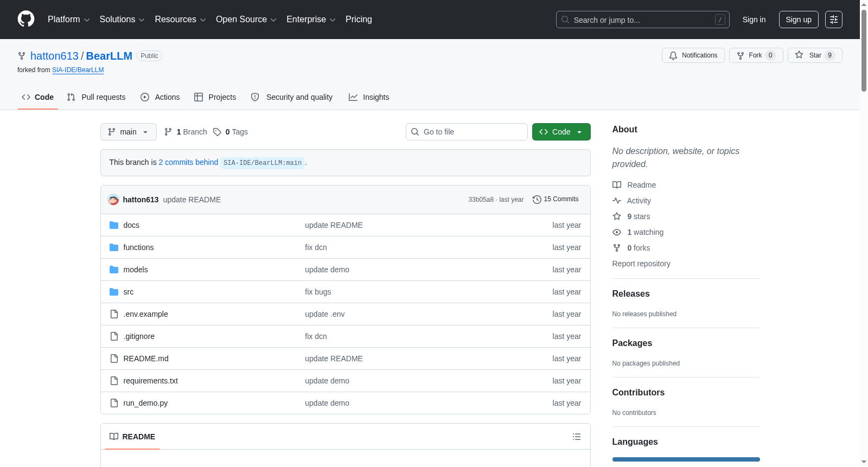The width and height of the screenshot is (868, 467).
Task: Go to the Pricing page
Action: [359, 20]
